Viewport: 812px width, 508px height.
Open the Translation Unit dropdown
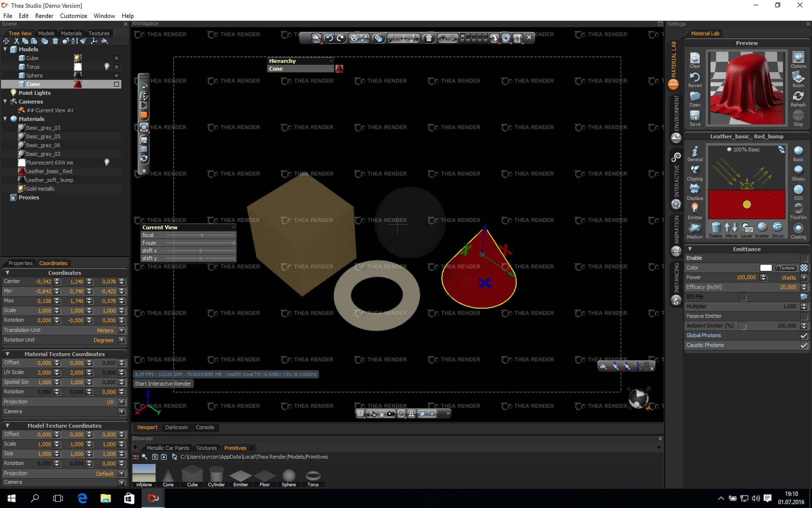(x=121, y=330)
